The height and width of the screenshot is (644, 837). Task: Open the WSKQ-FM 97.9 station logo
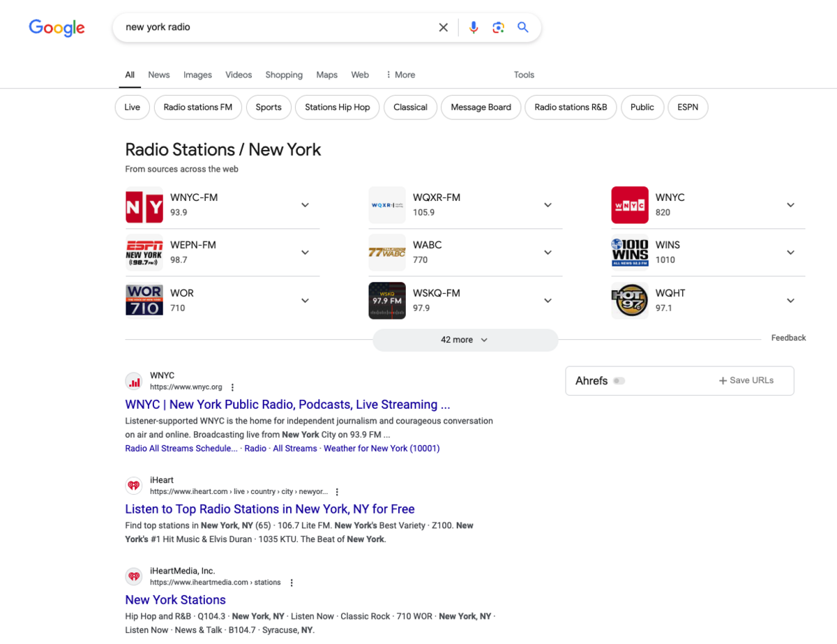click(387, 301)
